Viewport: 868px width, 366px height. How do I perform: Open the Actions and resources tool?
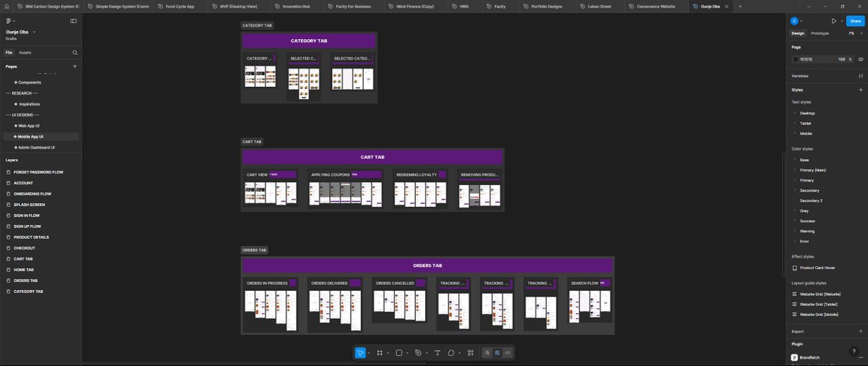point(470,353)
